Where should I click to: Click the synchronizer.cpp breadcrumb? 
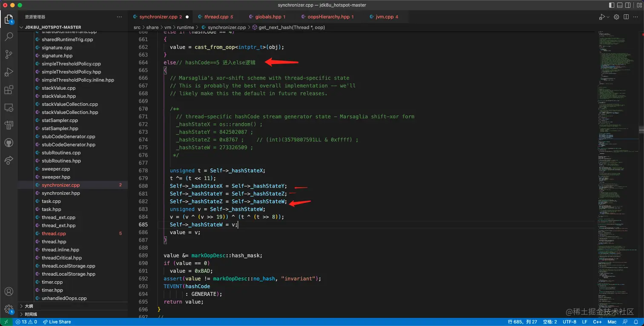coord(223,27)
